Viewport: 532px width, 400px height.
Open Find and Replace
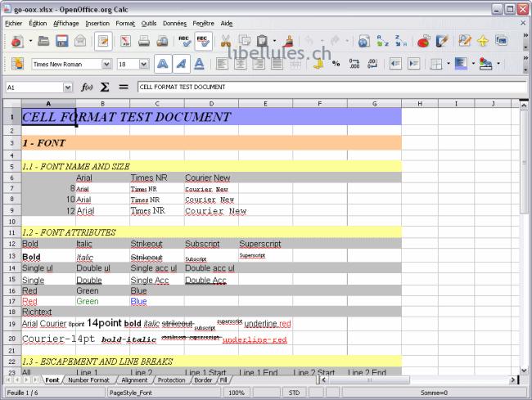(465, 41)
